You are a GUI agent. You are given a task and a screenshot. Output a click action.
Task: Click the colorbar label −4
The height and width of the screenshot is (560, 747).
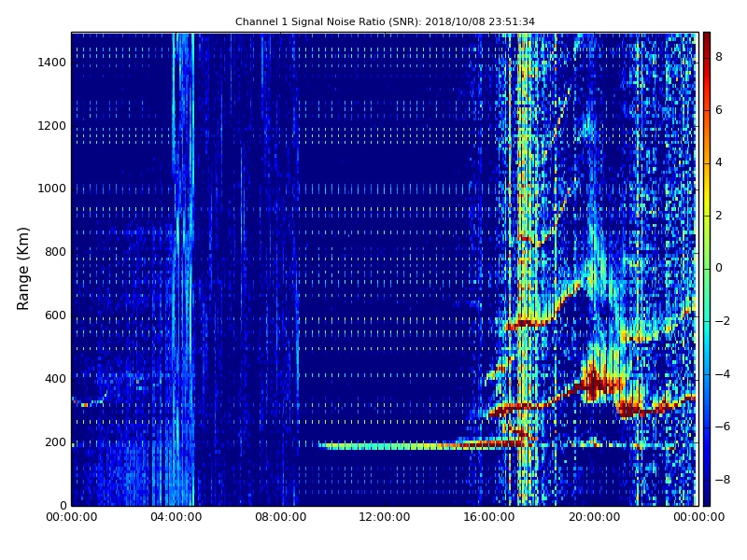723,374
